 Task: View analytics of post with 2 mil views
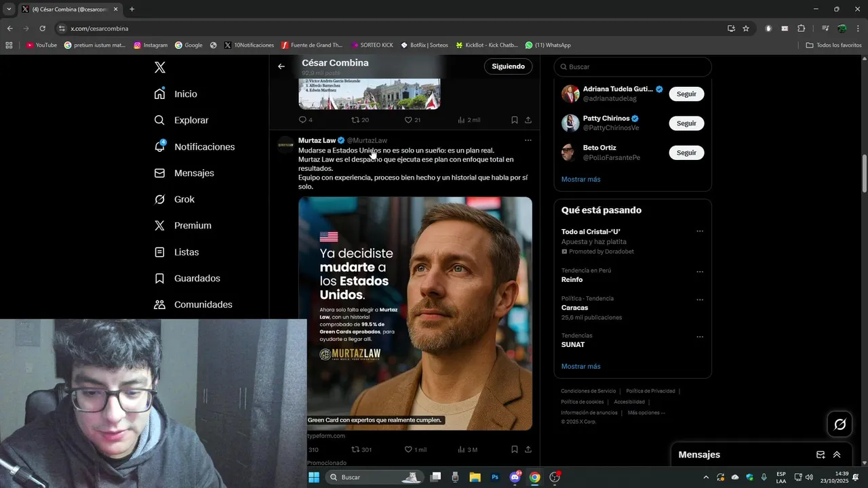(x=469, y=120)
